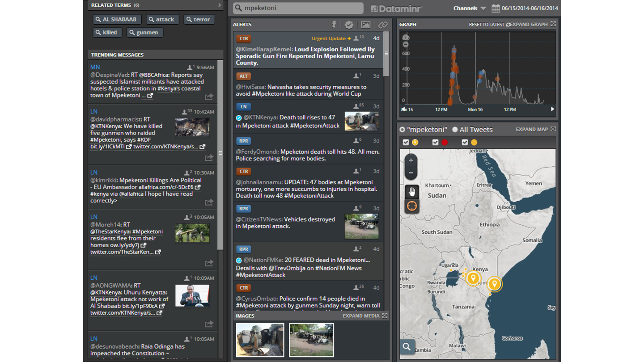Click the Trending Messages scrollbar handle
This screenshot has height=362, width=644.
(x=220, y=154)
